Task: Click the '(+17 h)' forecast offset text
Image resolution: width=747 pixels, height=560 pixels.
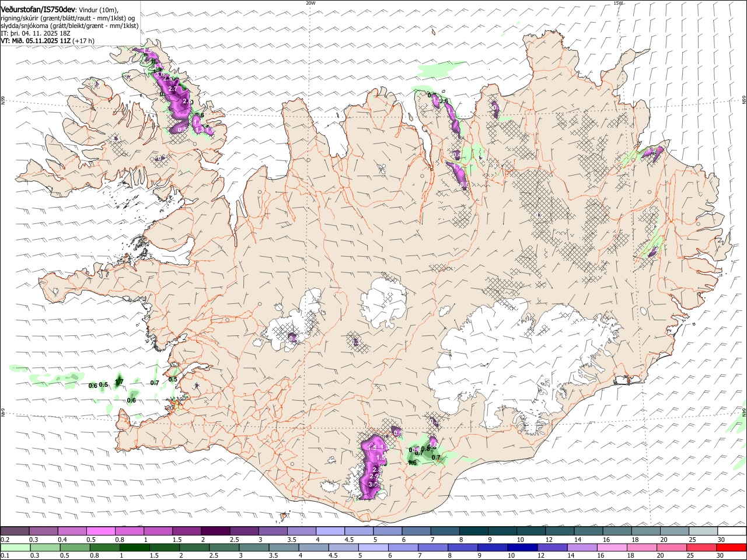Action: [84, 41]
